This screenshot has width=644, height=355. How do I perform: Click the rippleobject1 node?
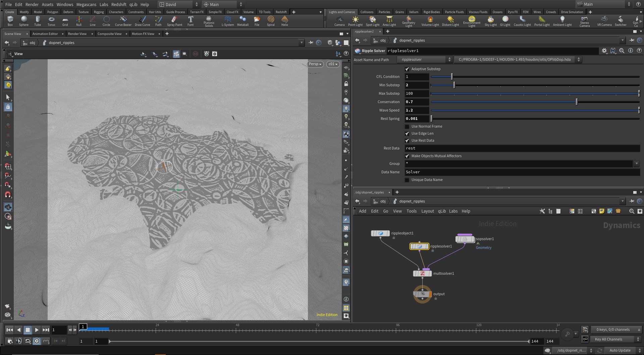tap(380, 233)
